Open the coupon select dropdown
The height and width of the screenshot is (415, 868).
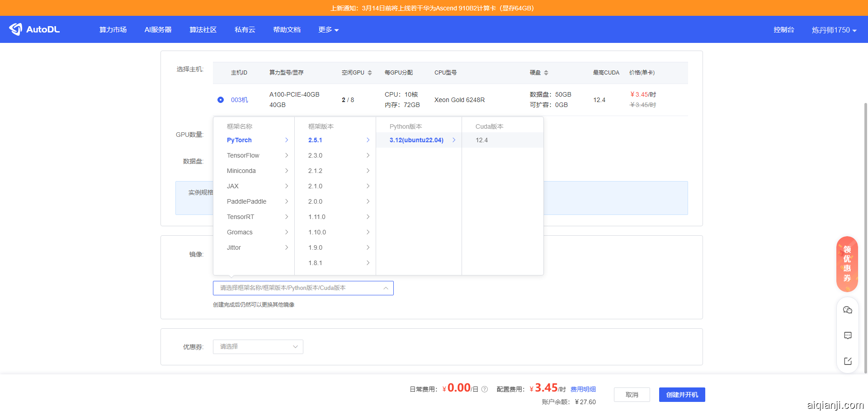point(258,347)
